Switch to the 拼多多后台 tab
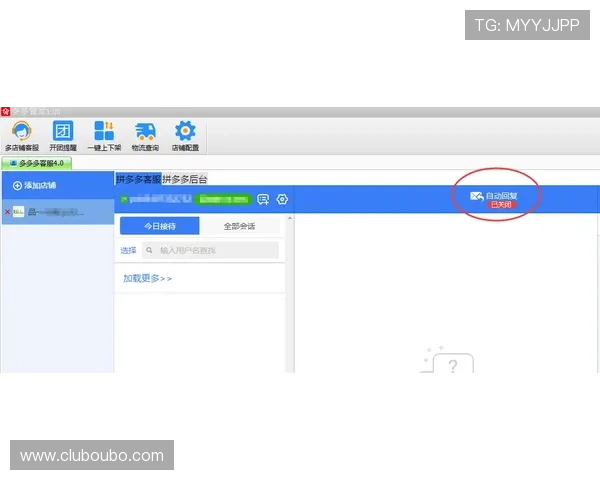 click(185, 179)
